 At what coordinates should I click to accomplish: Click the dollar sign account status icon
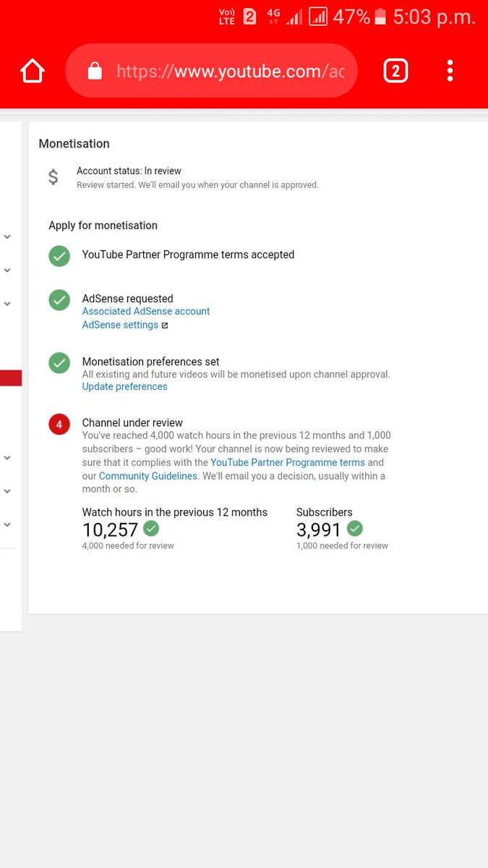tap(53, 177)
